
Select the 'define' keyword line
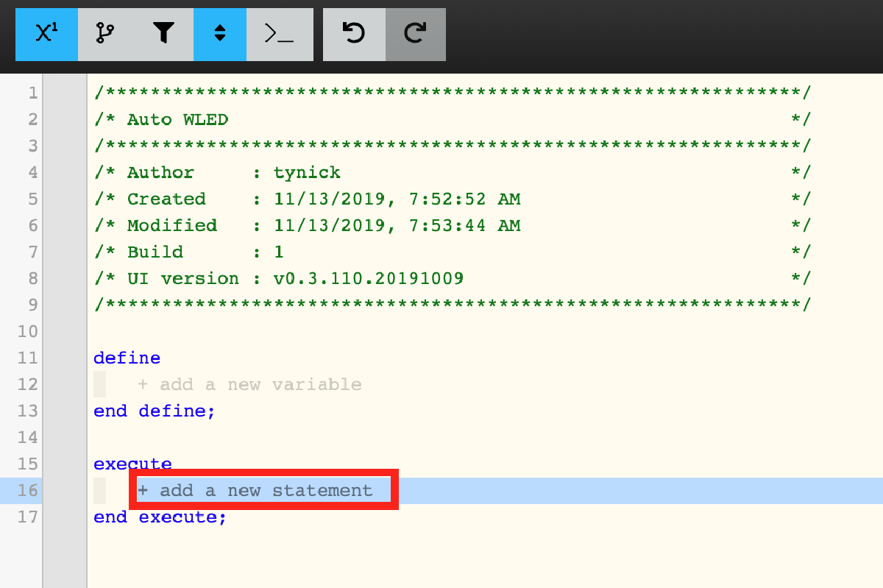pyautogui.click(x=127, y=358)
